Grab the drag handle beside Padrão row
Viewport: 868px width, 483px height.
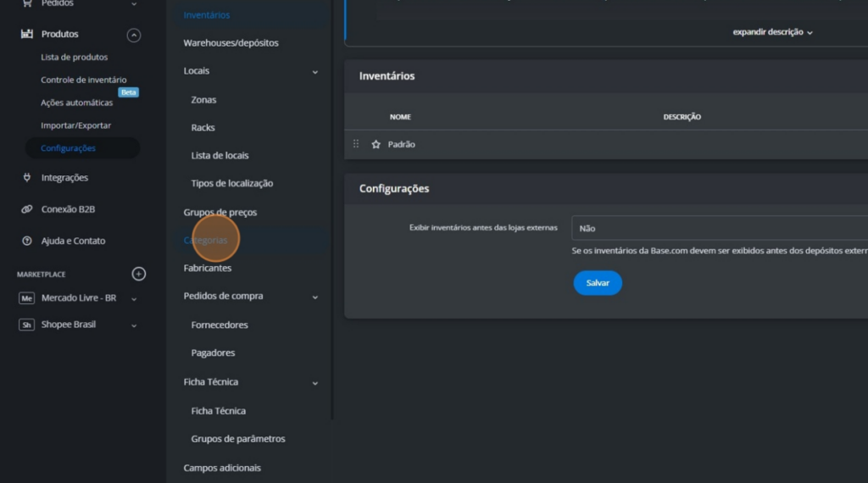(356, 144)
